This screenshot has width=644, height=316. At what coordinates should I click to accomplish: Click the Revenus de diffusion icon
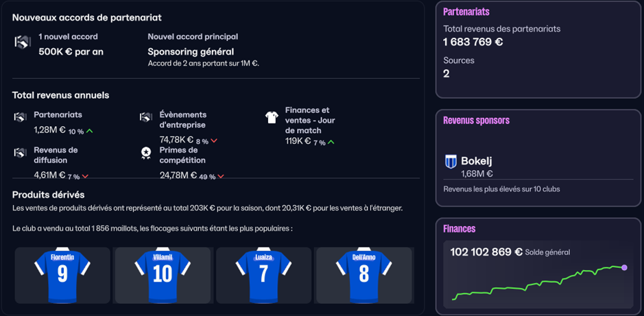point(20,153)
